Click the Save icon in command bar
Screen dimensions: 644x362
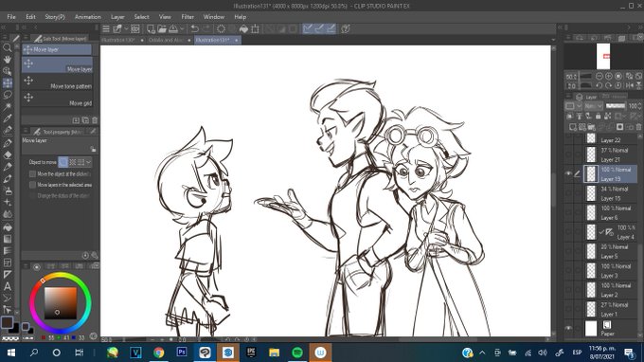tap(173, 28)
